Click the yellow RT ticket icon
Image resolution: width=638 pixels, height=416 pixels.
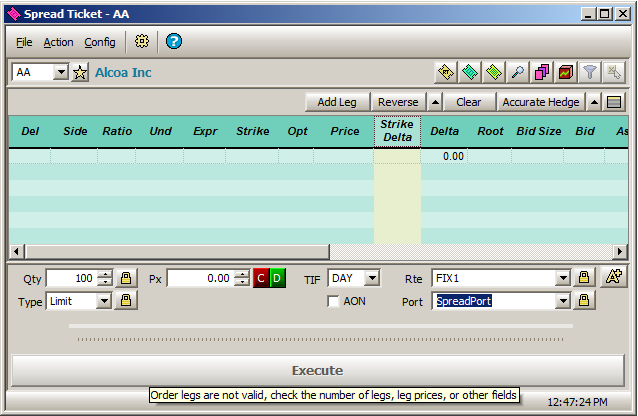pos(446,72)
